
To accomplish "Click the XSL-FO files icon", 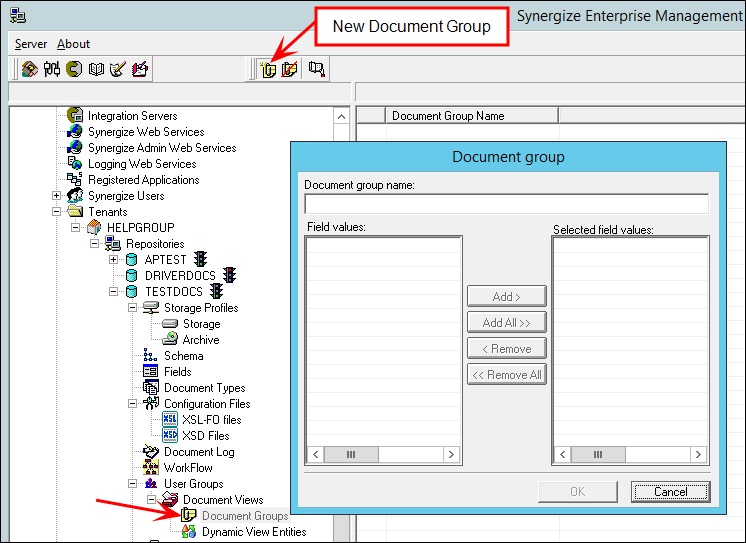I will [x=170, y=420].
